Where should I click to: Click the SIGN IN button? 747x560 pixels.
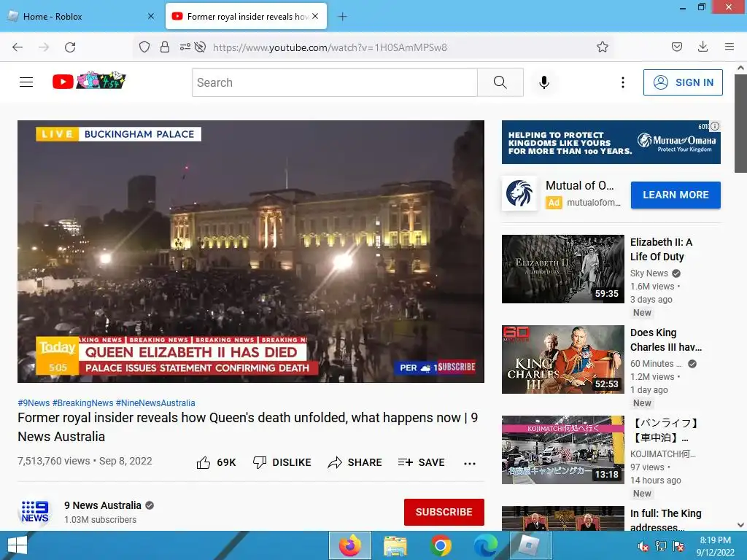click(683, 82)
